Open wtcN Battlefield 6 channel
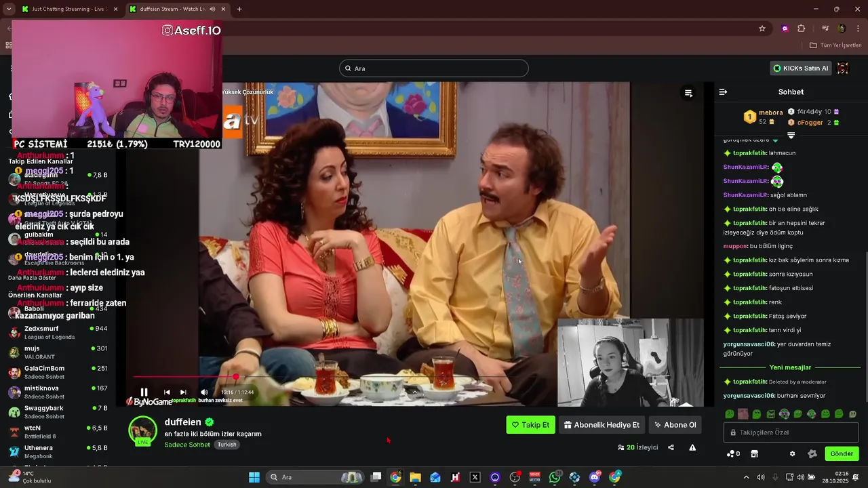868x488 pixels. coord(58,432)
